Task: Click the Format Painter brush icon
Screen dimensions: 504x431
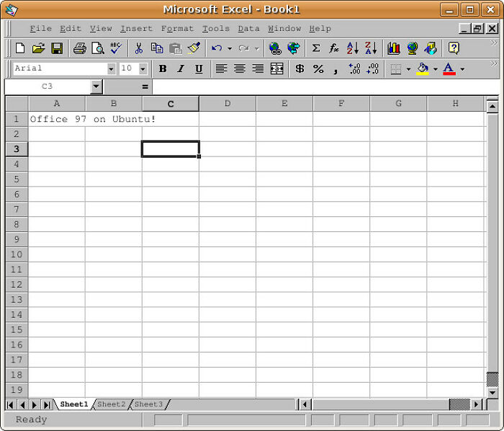Action: 193,48
